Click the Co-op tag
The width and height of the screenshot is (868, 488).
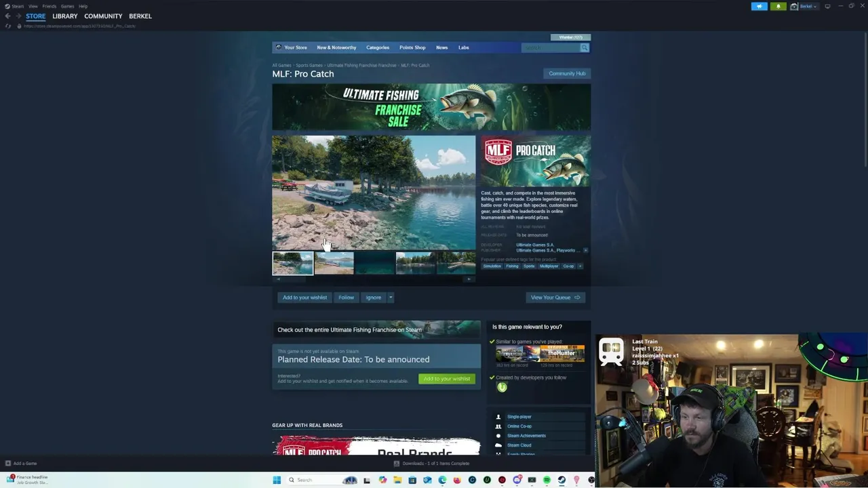coord(568,266)
